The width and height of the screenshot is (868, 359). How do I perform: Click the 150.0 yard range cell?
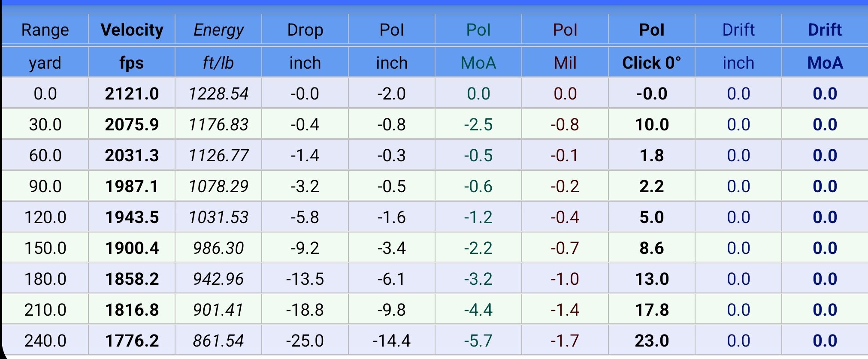[45, 248]
